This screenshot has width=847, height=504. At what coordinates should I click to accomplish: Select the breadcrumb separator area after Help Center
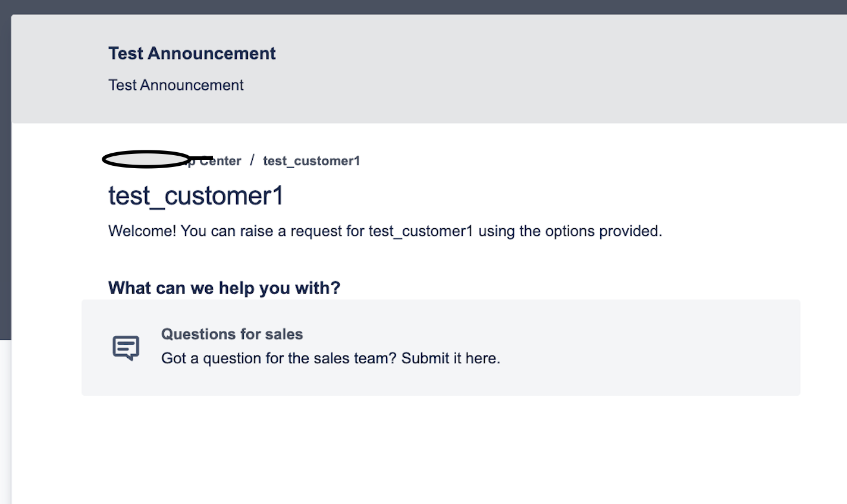tap(252, 160)
